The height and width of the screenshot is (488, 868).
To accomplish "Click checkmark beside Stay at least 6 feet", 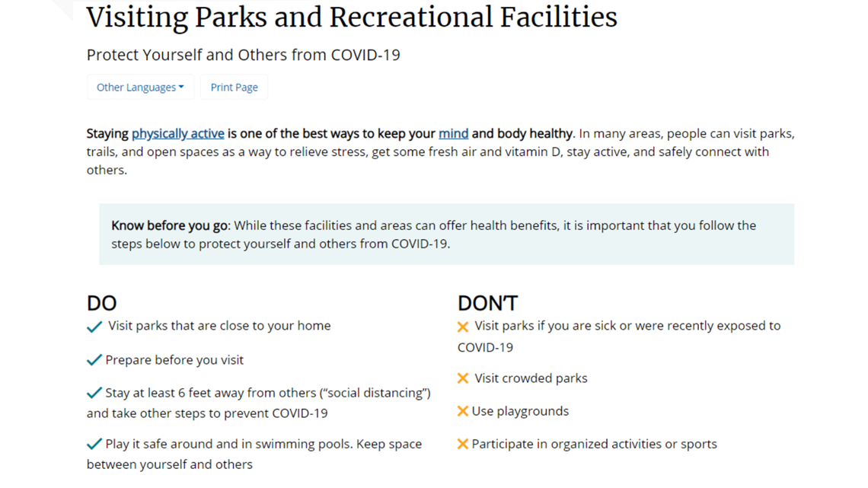I will point(94,393).
